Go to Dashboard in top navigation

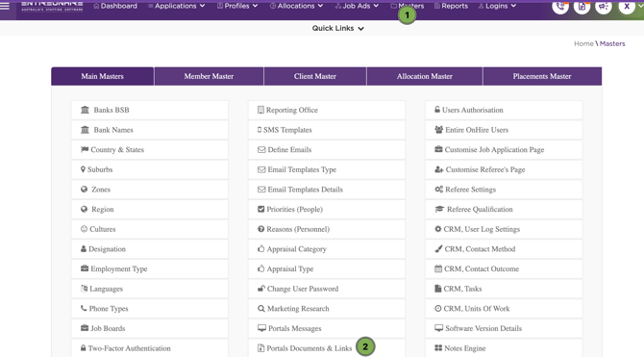click(115, 6)
